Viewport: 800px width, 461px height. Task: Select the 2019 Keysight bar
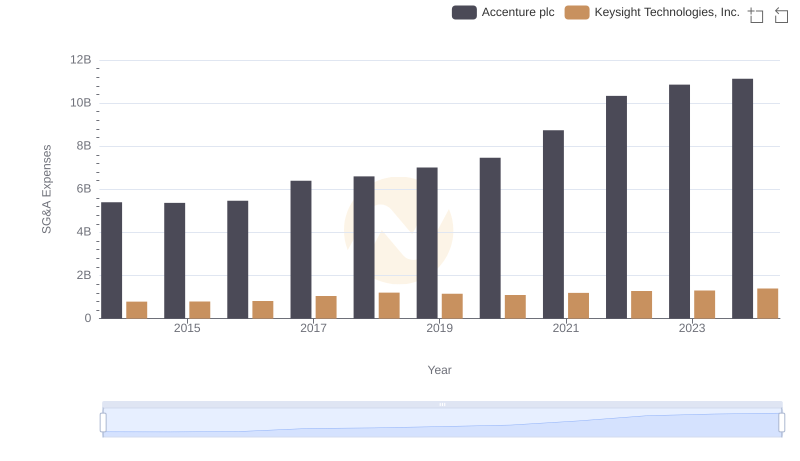tap(452, 306)
